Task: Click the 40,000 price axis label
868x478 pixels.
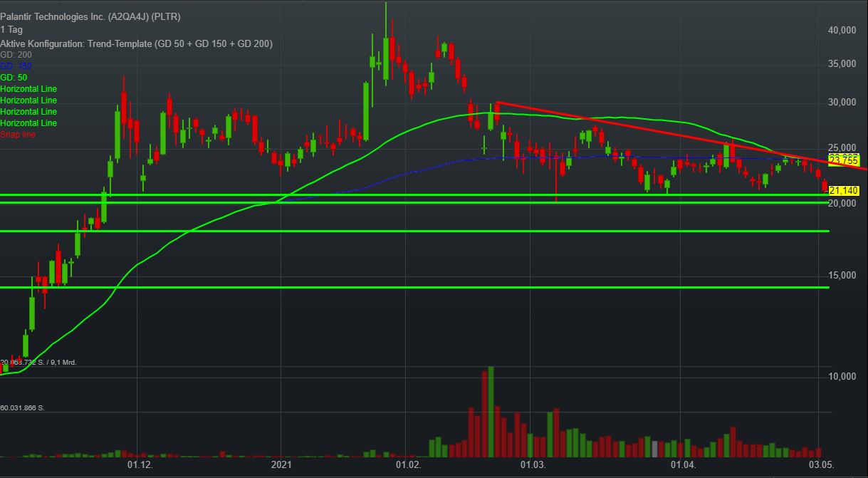Action: pyautogui.click(x=842, y=31)
